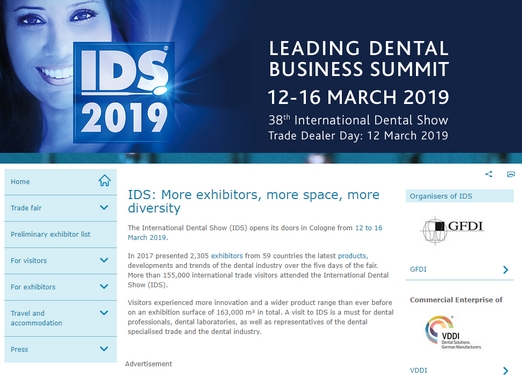Open the Preliminary exhibitor list menu item

61,234
